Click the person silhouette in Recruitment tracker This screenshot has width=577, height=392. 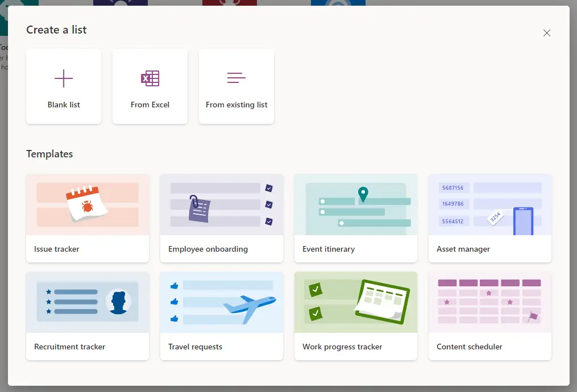(118, 302)
